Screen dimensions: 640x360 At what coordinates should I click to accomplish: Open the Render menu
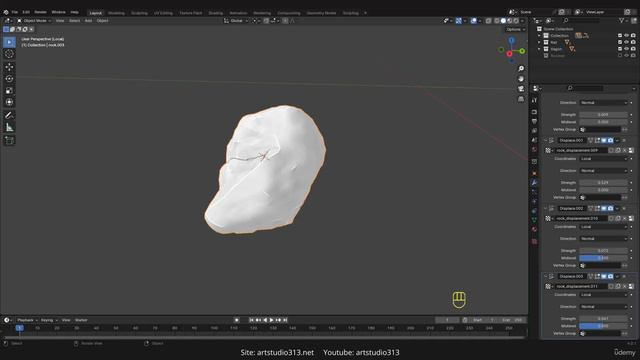click(x=40, y=12)
